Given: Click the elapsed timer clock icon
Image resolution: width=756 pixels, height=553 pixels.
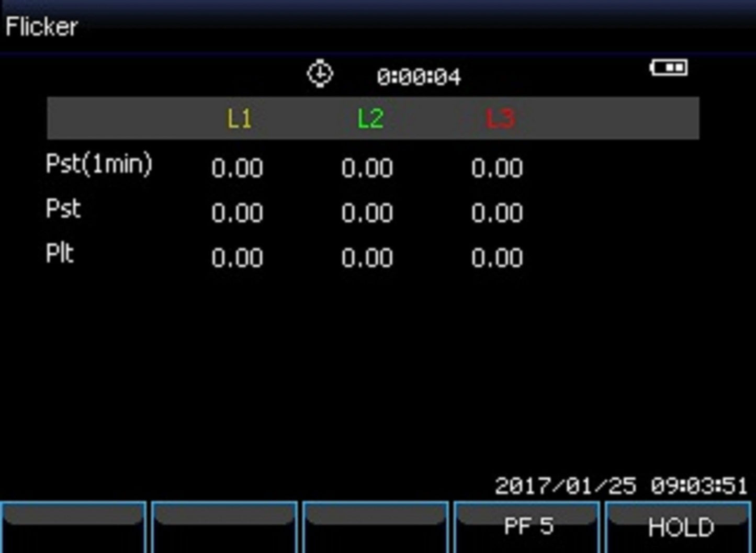Looking at the screenshot, I should pyautogui.click(x=320, y=73).
